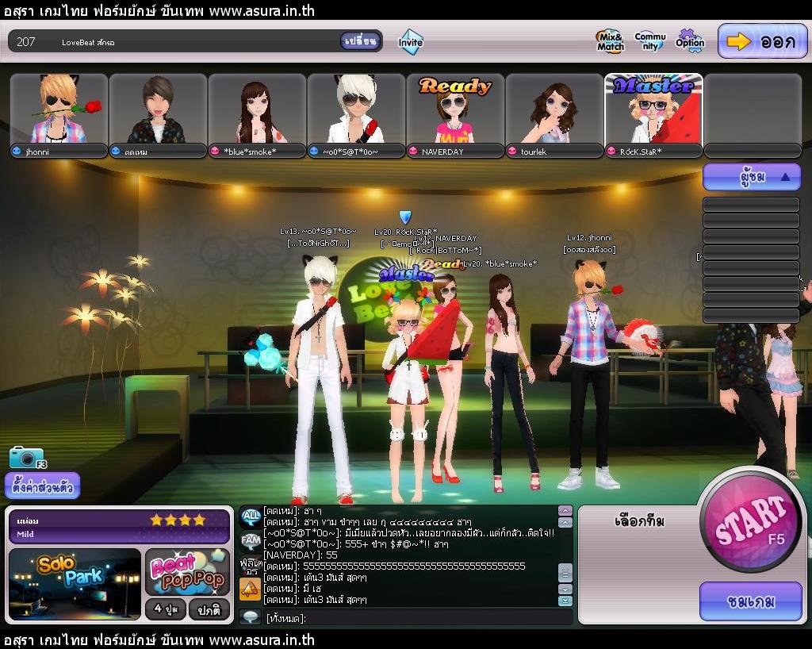Open the Community menu icon
The width and height of the screenshot is (812, 649).
coord(650,41)
